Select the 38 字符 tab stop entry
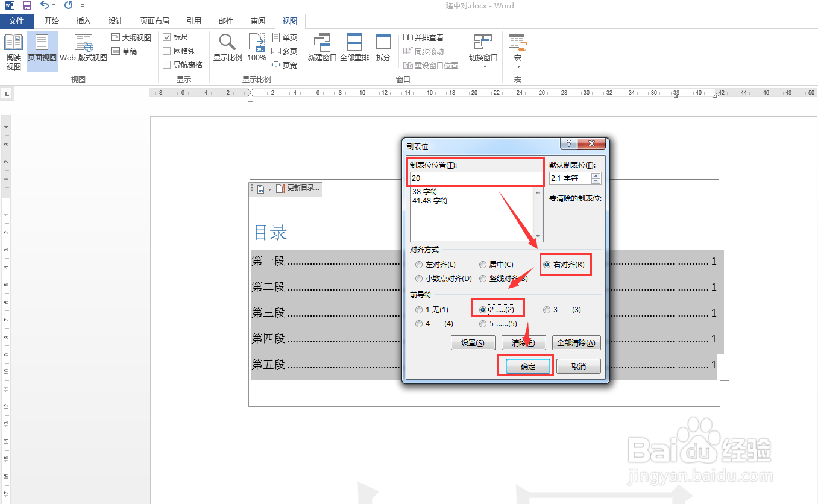 (x=425, y=191)
